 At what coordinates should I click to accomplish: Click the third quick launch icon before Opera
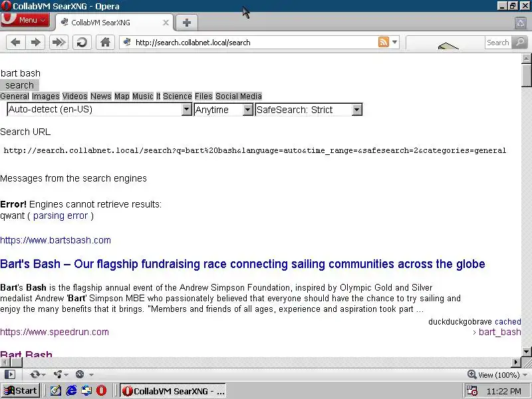pos(86,391)
